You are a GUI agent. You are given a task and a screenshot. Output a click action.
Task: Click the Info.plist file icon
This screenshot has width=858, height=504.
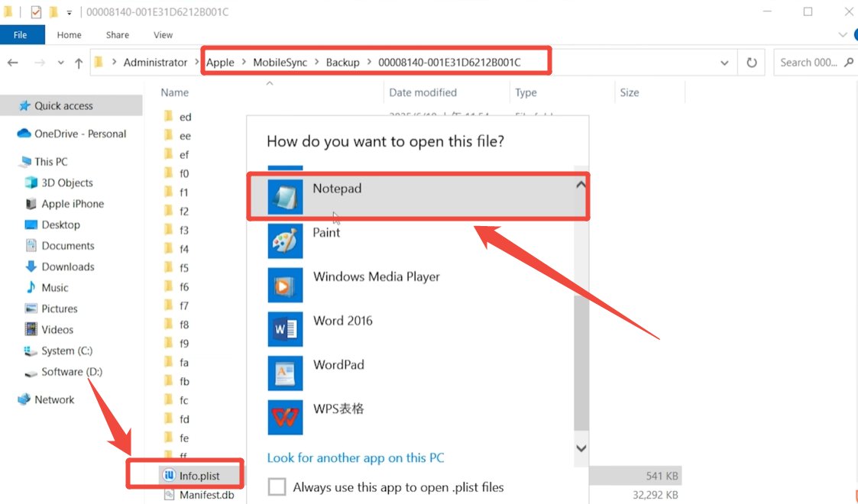[169, 476]
